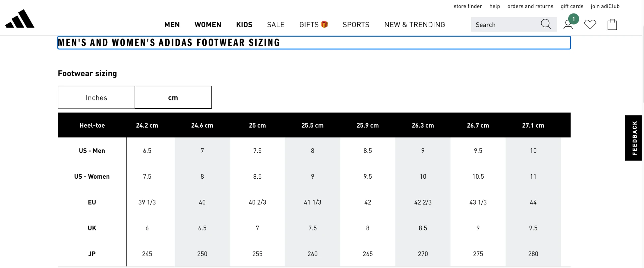Viewport: 644px width, 268px height.
Task: Open the wishlist heart icon
Action: tap(590, 24)
